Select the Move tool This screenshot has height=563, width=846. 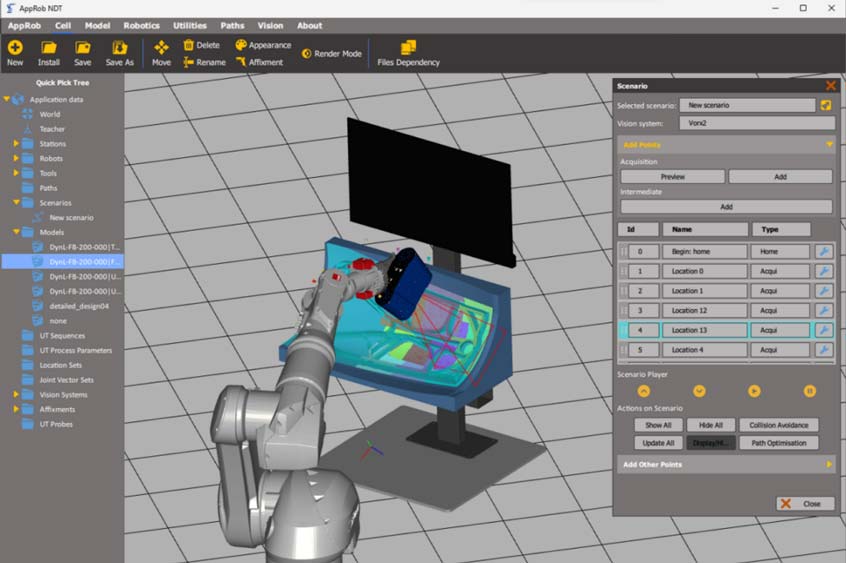point(161,48)
